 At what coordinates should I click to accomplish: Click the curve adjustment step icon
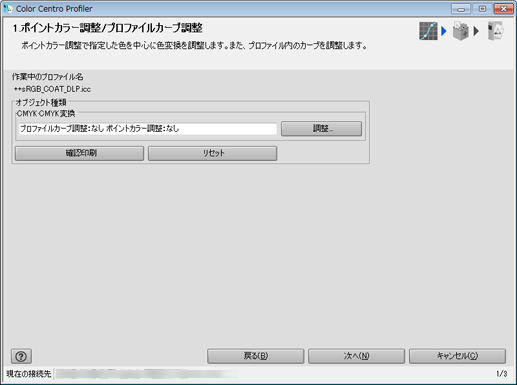tap(428, 31)
